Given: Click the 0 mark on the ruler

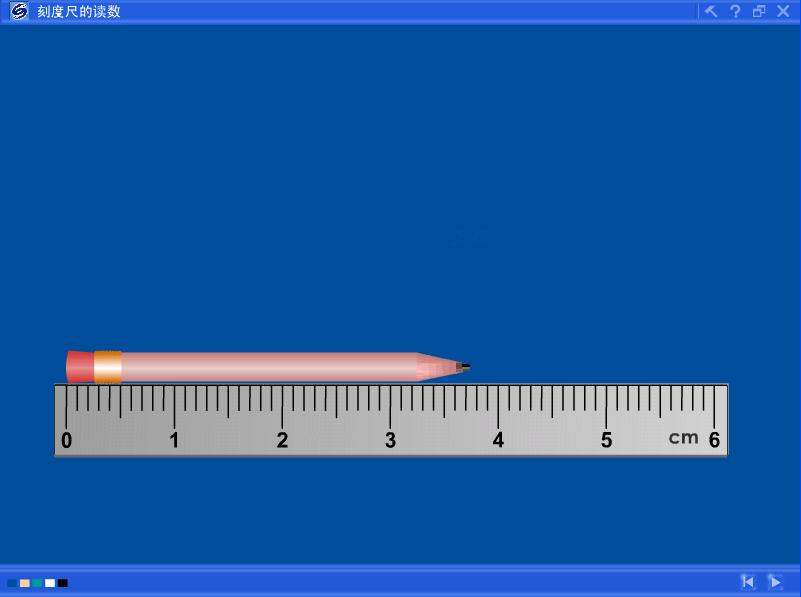Looking at the screenshot, I should pyautogui.click(x=67, y=441).
